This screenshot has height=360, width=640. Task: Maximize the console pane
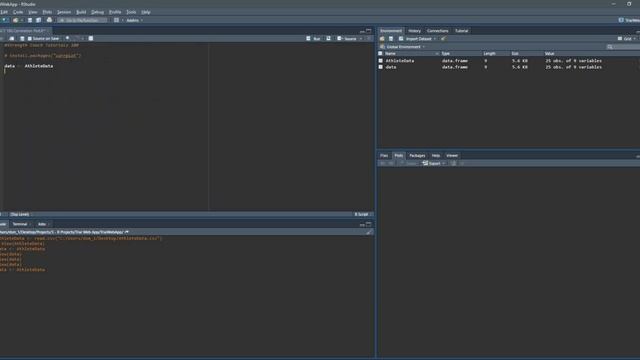pos(369,224)
